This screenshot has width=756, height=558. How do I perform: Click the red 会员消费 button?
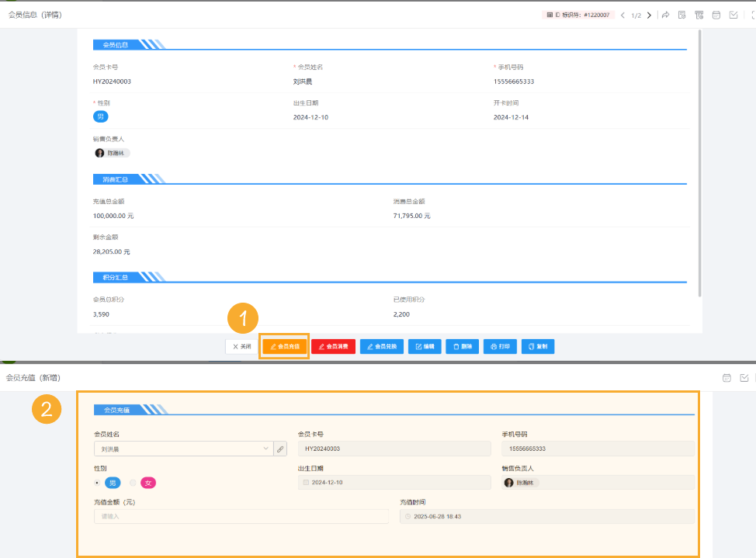tap(333, 346)
